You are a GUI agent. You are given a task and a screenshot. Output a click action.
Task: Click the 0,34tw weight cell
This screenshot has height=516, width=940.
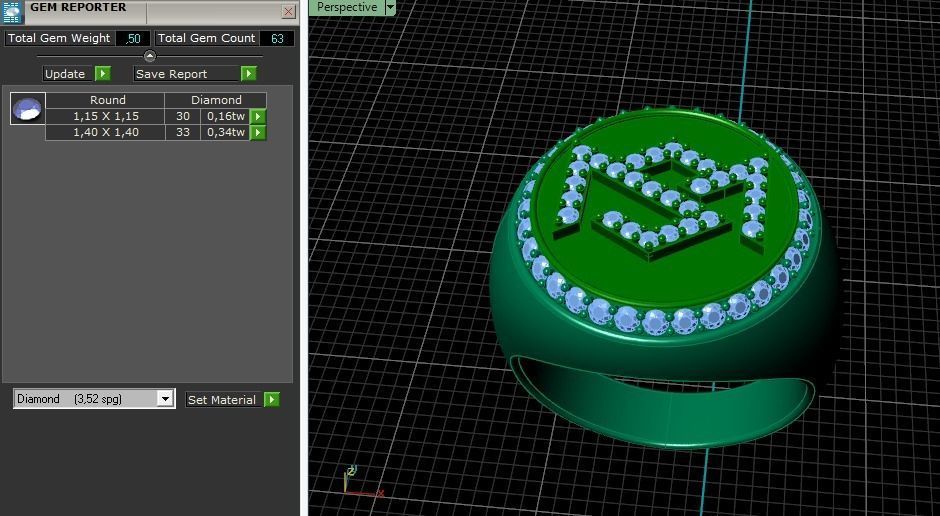[225, 132]
